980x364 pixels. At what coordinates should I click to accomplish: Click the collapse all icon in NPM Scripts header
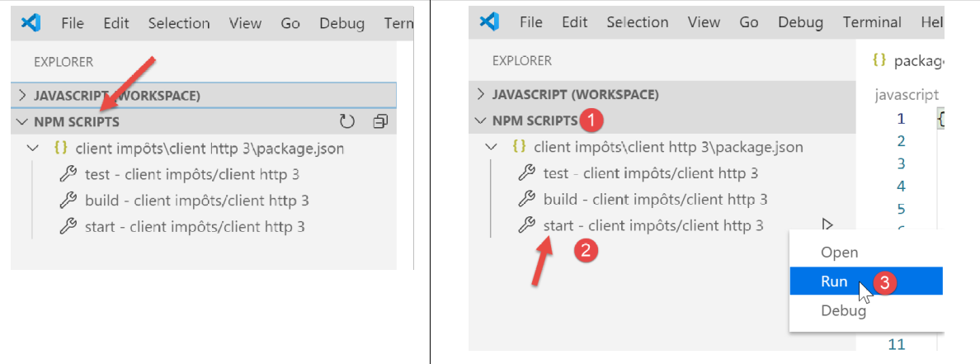tap(379, 122)
